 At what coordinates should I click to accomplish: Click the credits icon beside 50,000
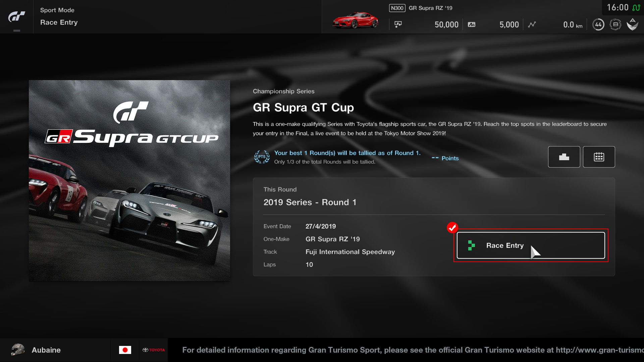click(x=398, y=24)
